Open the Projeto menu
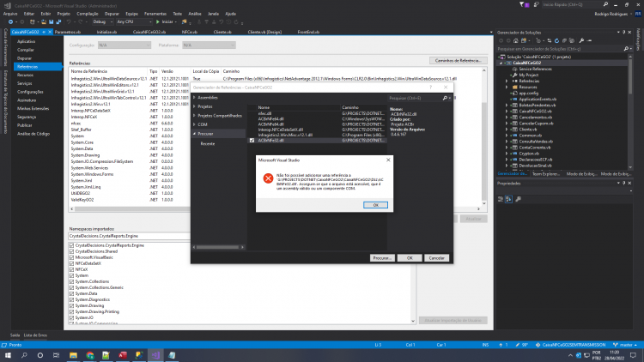This screenshot has width=644, height=362. pos(64,14)
